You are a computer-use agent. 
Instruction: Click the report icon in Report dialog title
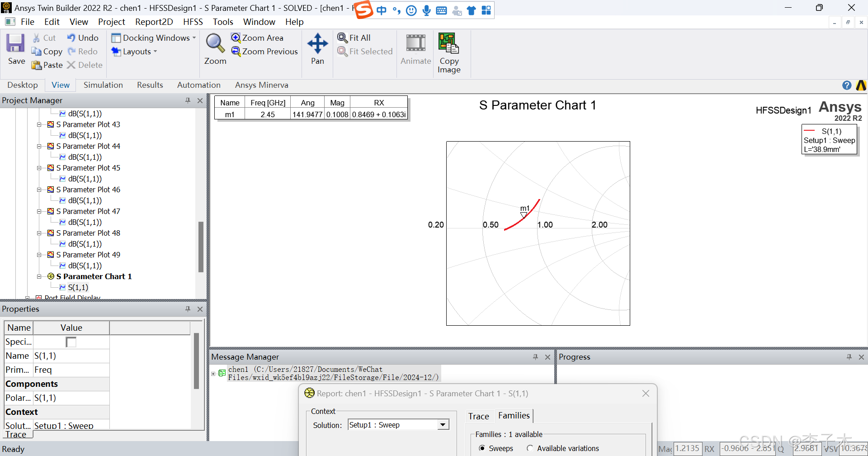click(x=309, y=393)
